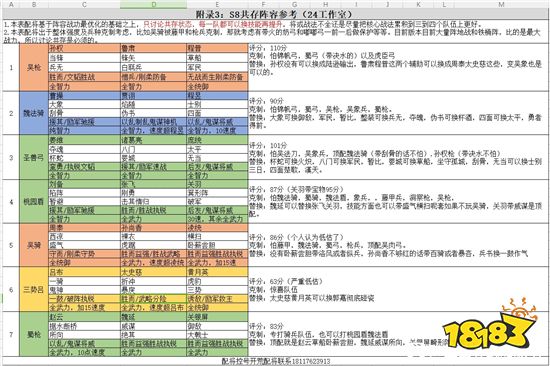Select the 关银屏 cell
550x366 pixels.
coord(217,317)
